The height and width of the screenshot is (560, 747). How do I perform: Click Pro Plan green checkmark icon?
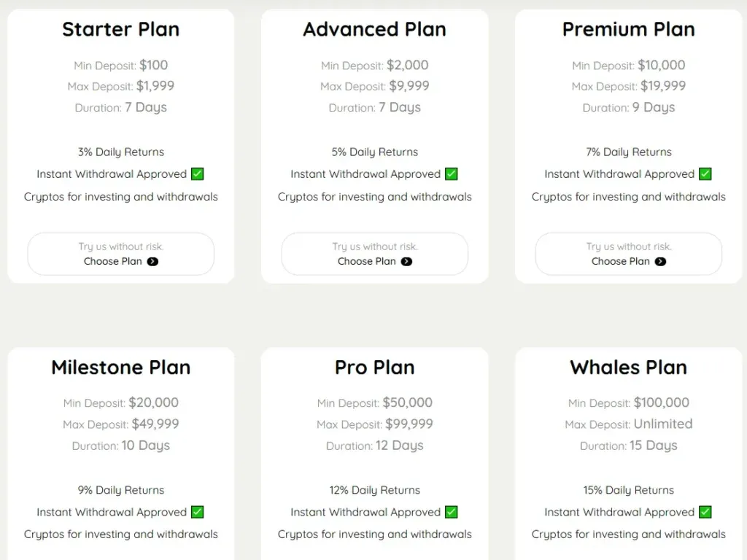[x=451, y=513]
